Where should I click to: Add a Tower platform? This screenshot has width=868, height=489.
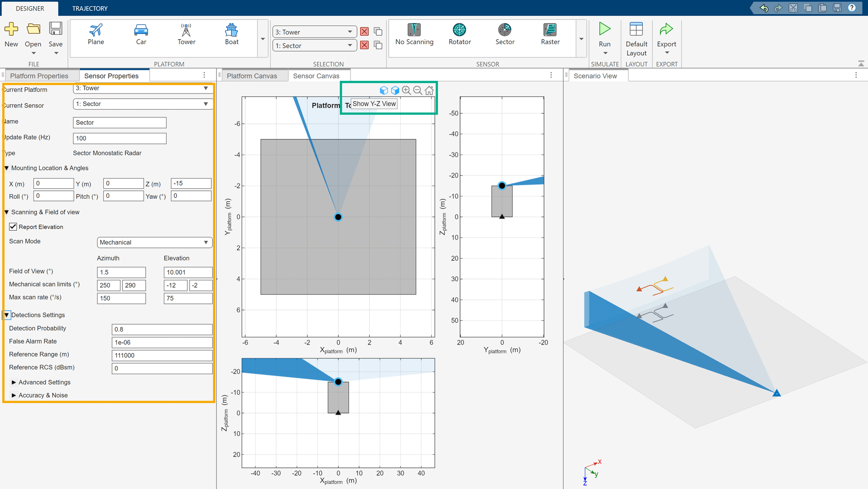pyautogui.click(x=186, y=35)
